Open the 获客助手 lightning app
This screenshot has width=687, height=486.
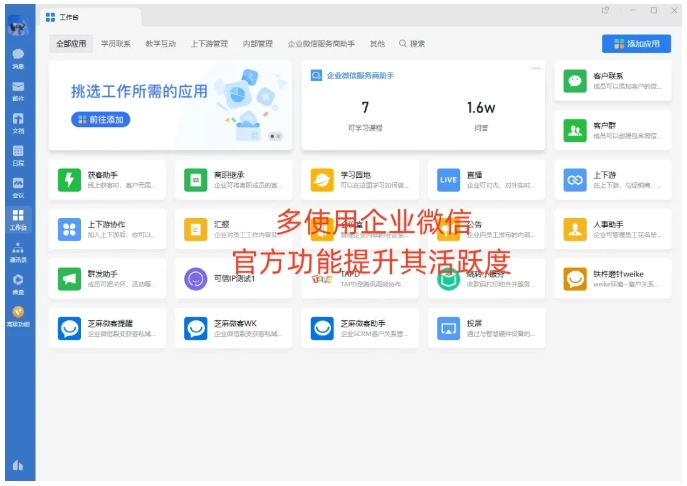107,180
